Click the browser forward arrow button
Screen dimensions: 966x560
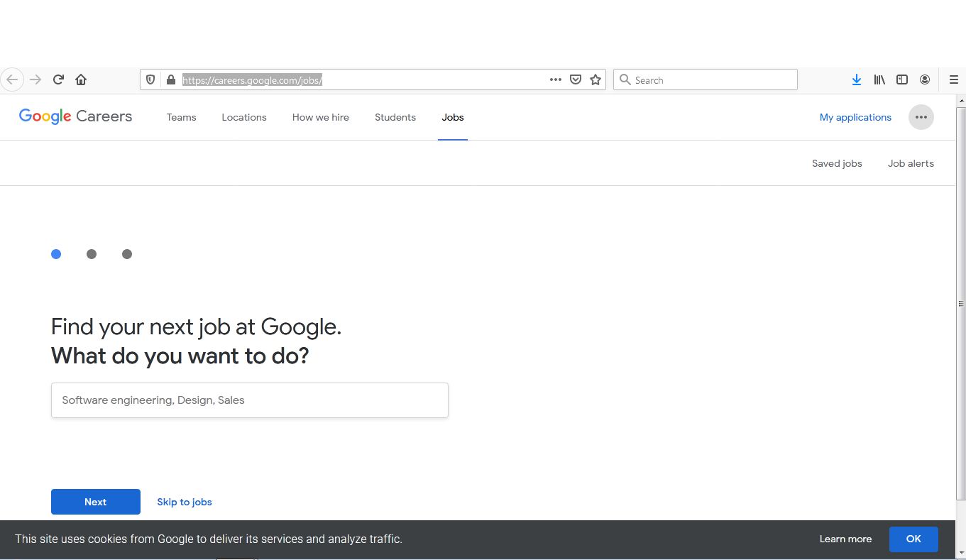(35, 79)
